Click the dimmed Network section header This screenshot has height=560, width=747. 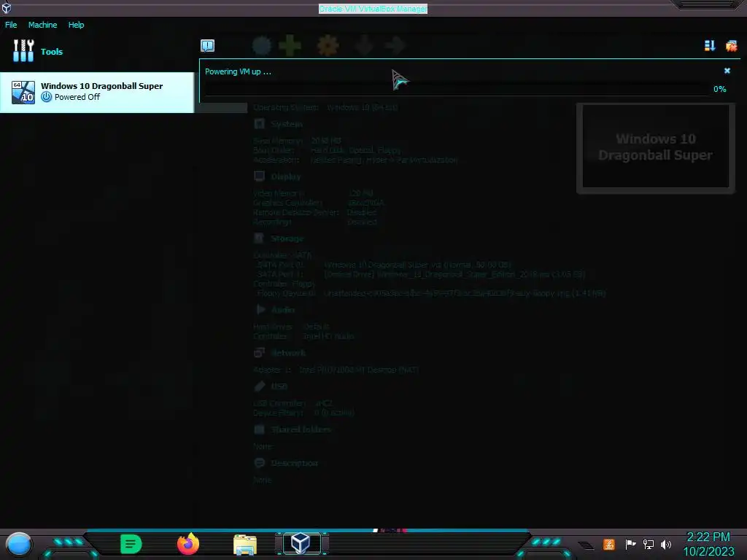(287, 353)
